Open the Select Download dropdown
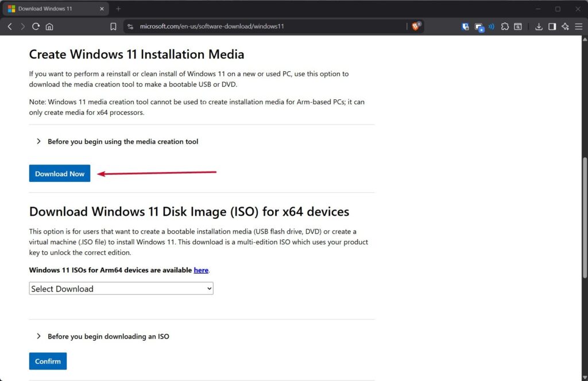Viewport: 588px width, 381px height. click(121, 289)
